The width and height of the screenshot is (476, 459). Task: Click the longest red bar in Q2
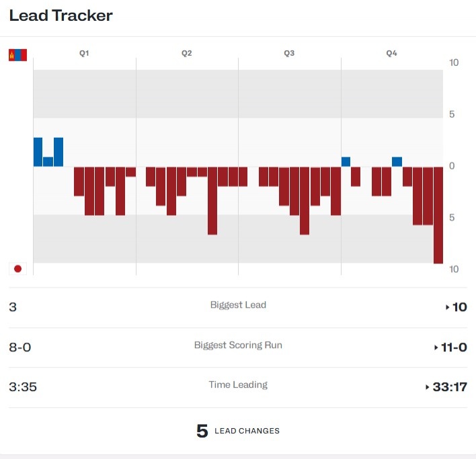tap(212, 200)
